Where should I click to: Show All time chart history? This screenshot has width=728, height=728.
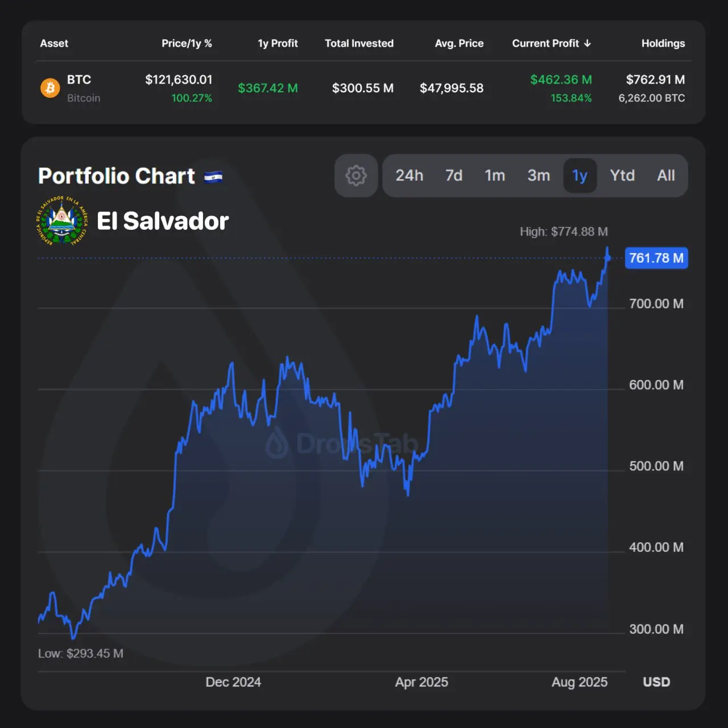point(665,176)
